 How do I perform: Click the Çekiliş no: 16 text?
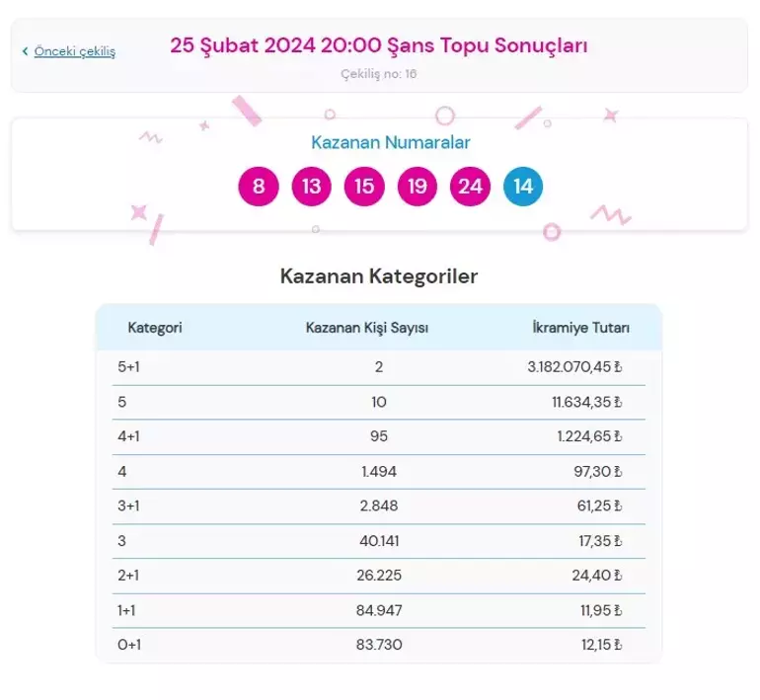point(379,74)
